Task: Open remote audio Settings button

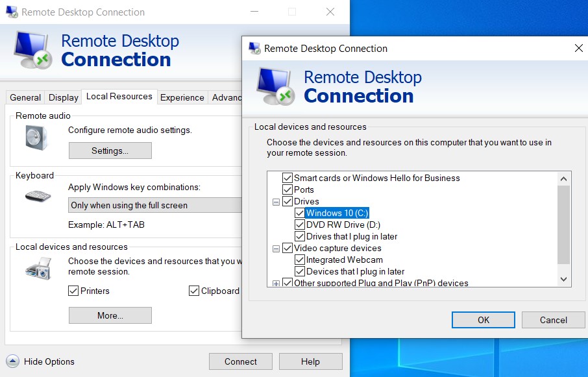Action: pos(110,151)
